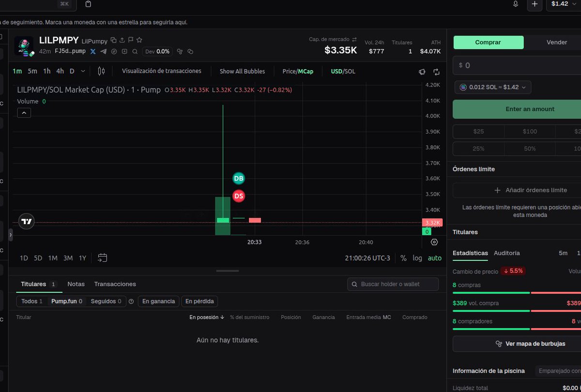This screenshot has height=392, width=581.
Task: Open chart settings gear near price axis
Action: (434, 242)
